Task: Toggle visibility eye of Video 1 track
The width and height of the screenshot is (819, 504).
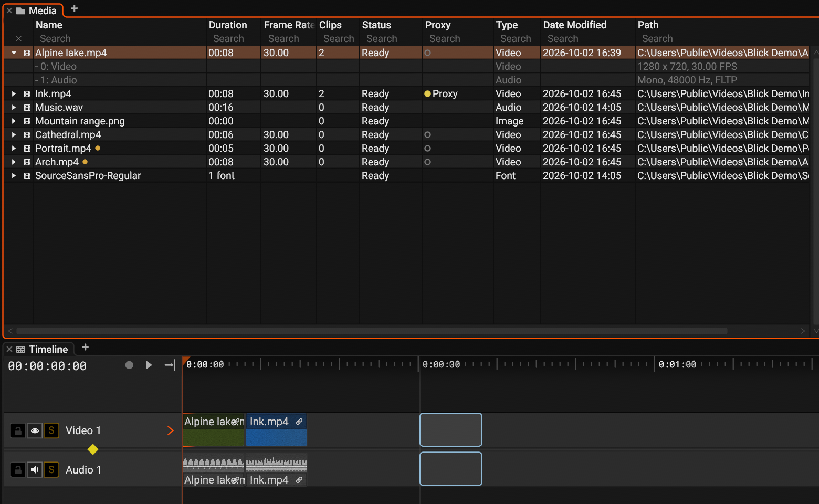Action: pos(35,431)
